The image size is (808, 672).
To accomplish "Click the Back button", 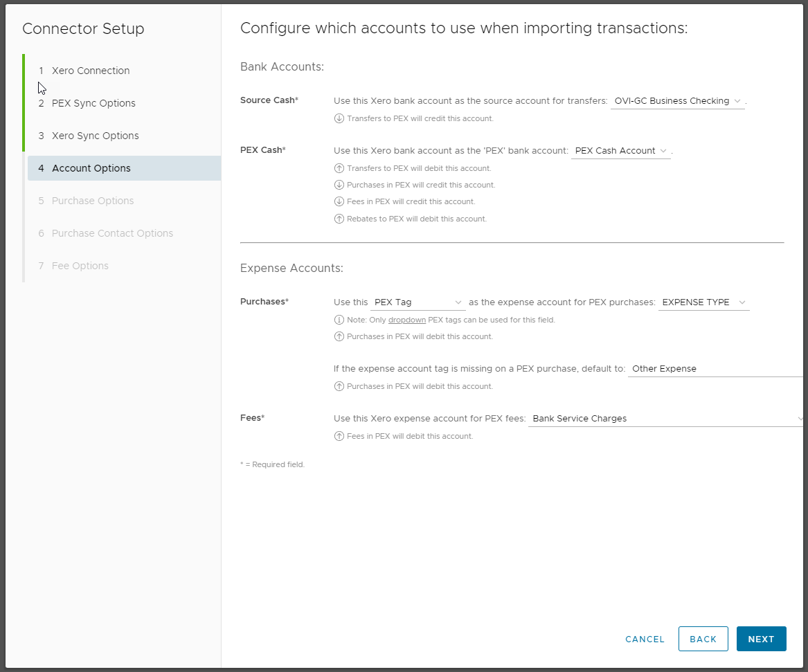I will click(x=703, y=639).
